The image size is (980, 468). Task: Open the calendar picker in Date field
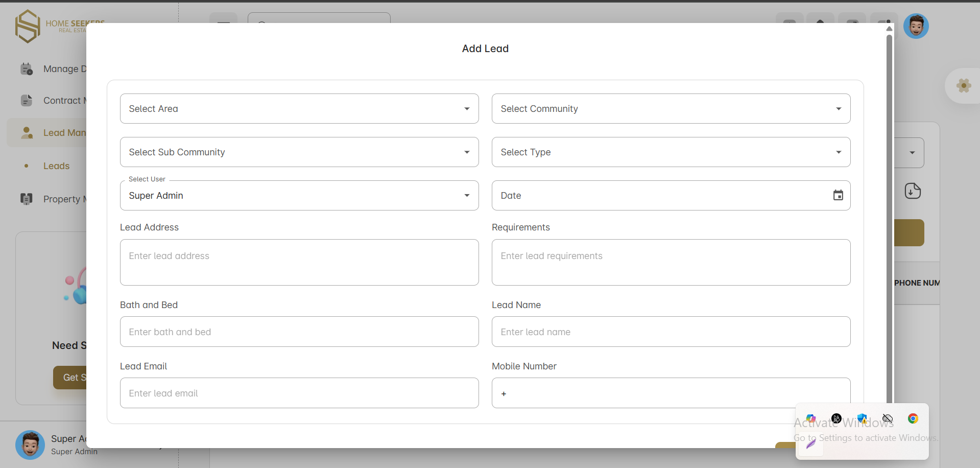tap(838, 195)
